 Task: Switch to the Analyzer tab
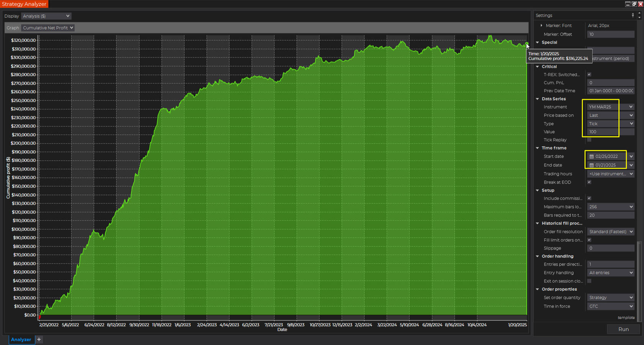[21, 339]
